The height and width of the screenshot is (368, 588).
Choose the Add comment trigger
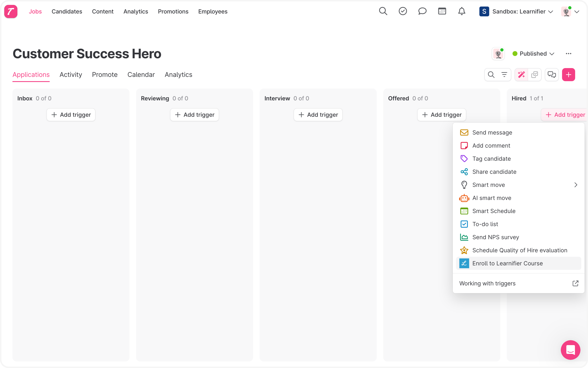pyautogui.click(x=519, y=146)
